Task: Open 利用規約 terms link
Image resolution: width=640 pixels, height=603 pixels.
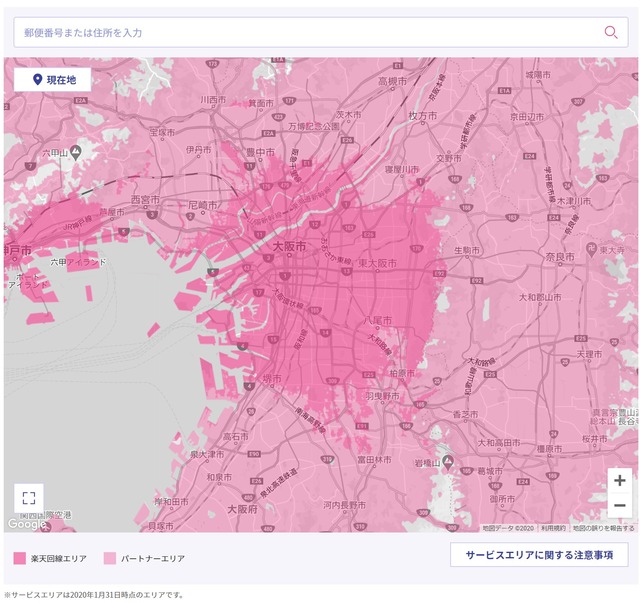Action: tap(553, 528)
